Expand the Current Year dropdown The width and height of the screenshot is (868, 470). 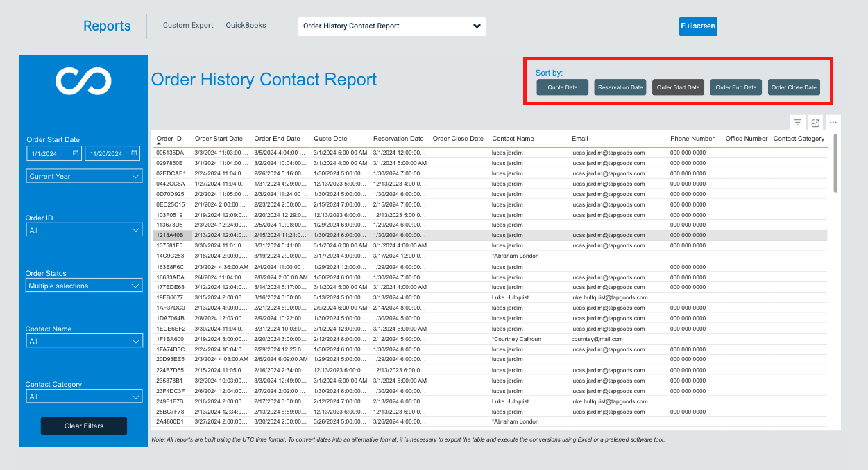(83, 175)
